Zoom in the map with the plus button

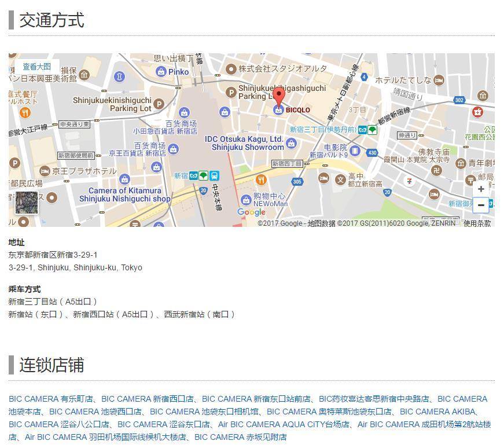click(481, 189)
